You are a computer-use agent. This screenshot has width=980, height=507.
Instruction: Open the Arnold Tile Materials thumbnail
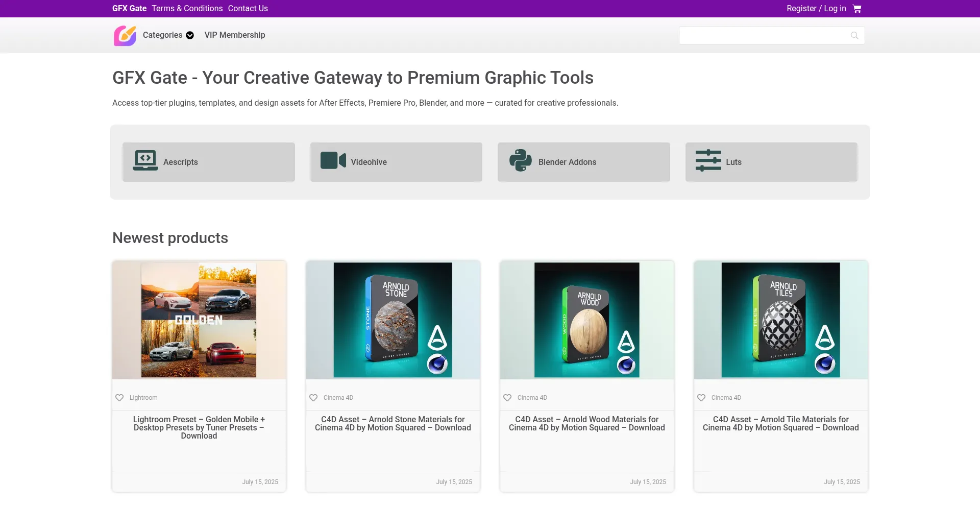click(x=780, y=320)
